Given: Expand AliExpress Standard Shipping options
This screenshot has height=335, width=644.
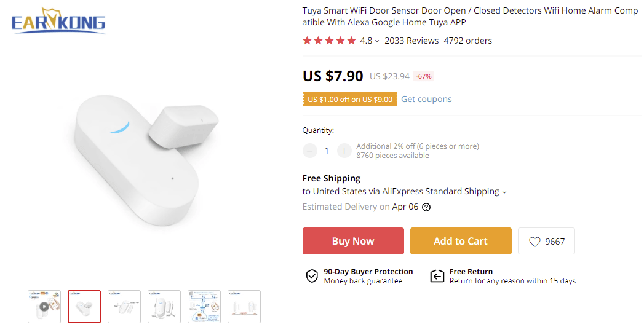Looking at the screenshot, I should tap(504, 192).
